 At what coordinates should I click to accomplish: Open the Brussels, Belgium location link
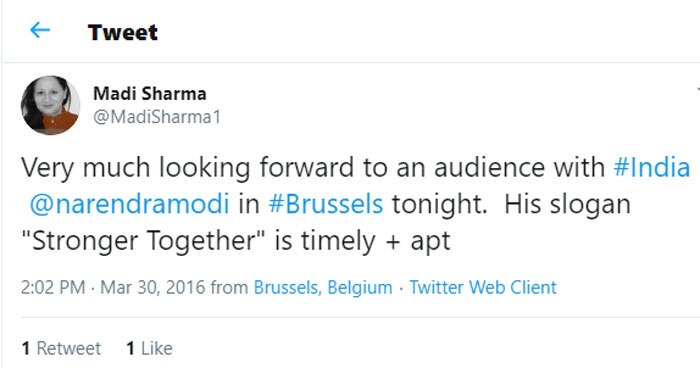coord(323,287)
